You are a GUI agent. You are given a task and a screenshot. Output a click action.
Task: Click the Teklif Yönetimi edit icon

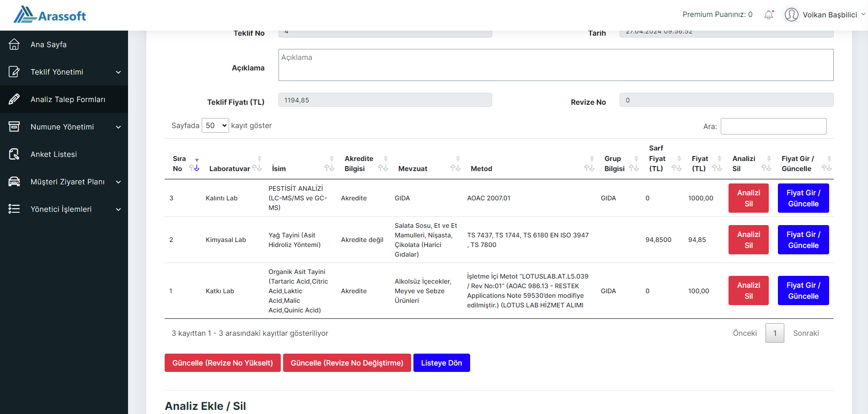(14, 72)
